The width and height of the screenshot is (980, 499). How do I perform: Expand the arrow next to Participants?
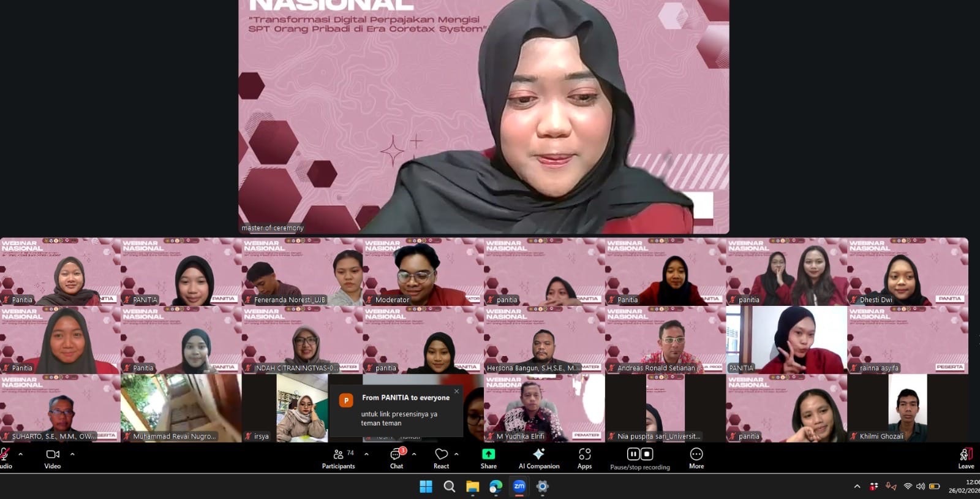366,454
